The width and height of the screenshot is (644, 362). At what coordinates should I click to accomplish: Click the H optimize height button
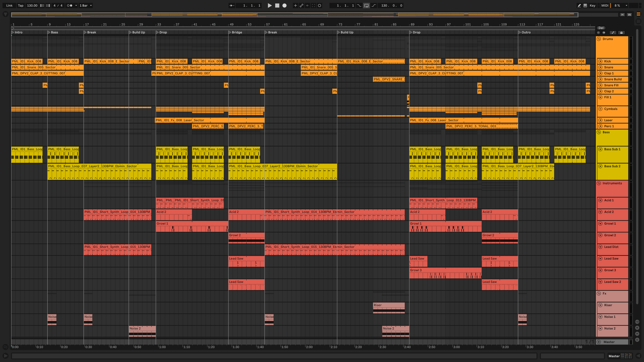622,15
